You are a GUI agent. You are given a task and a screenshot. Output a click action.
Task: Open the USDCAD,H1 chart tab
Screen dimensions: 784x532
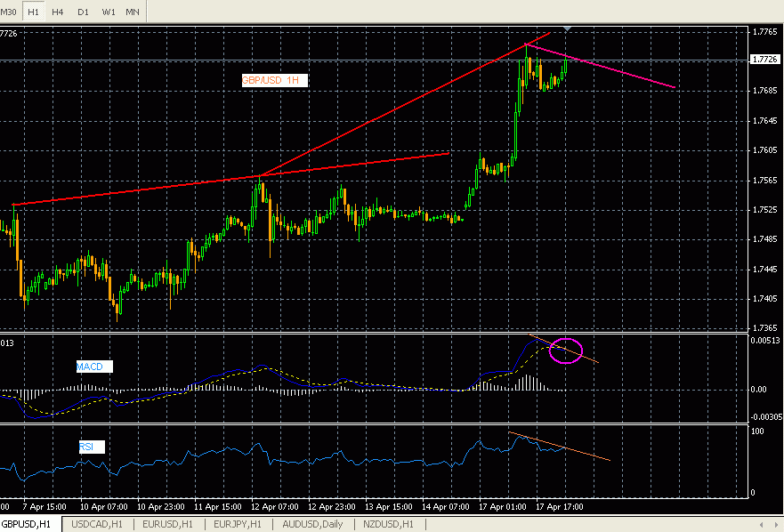(x=95, y=524)
